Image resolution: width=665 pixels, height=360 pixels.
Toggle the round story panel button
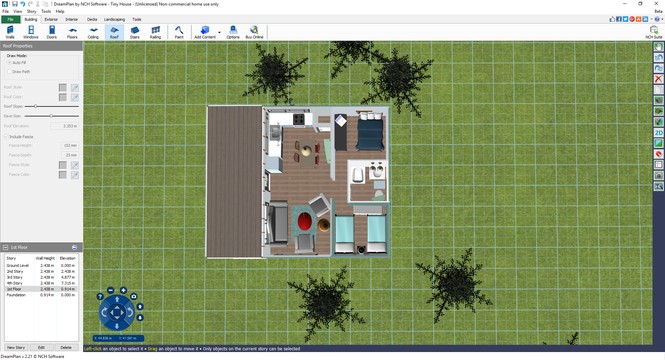click(x=75, y=247)
